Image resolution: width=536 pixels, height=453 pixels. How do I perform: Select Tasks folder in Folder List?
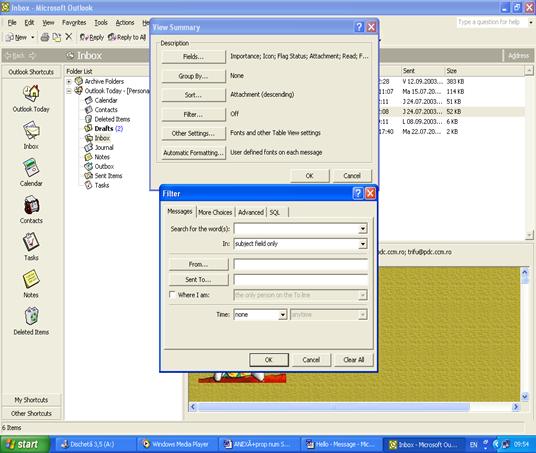pyautogui.click(x=102, y=185)
